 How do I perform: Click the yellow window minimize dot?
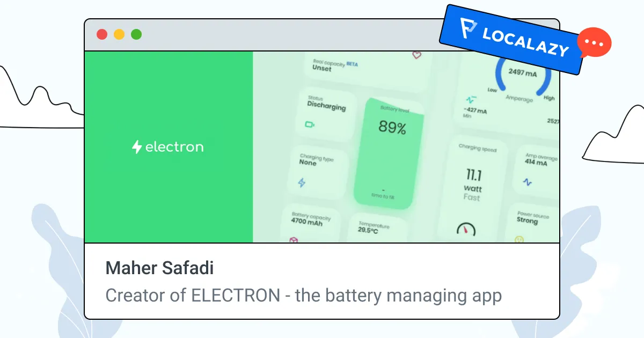pyautogui.click(x=119, y=35)
